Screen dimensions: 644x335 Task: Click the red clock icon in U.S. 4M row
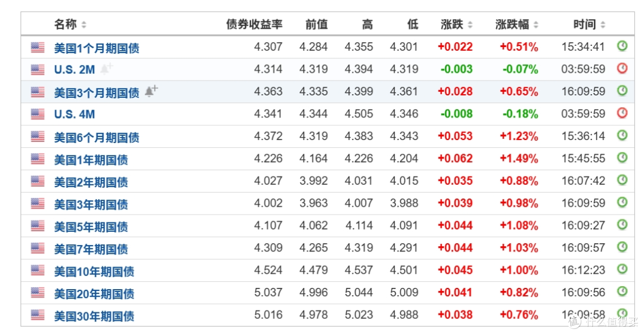coord(622,113)
